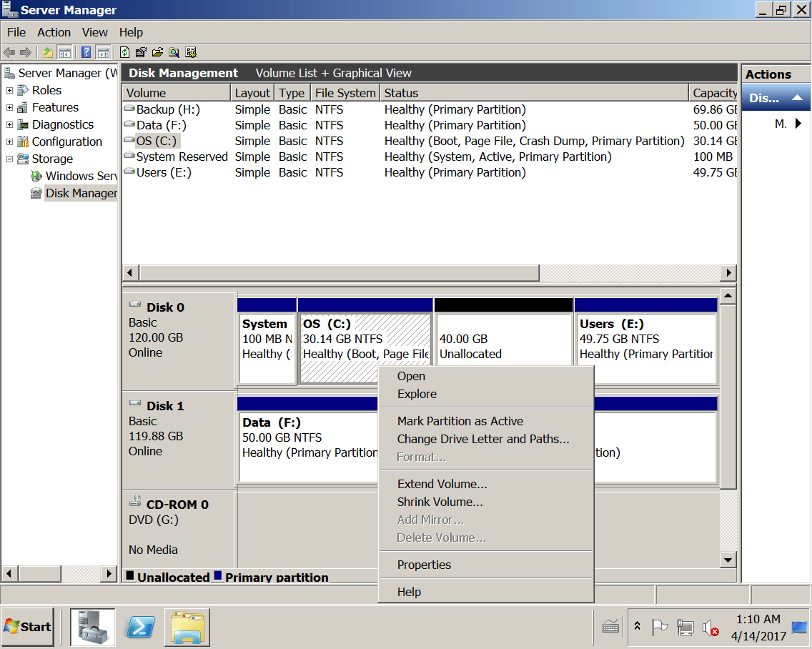Sort by the Layout column header
Image resolution: width=812 pixels, height=649 pixels.
[x=252, y=93]
